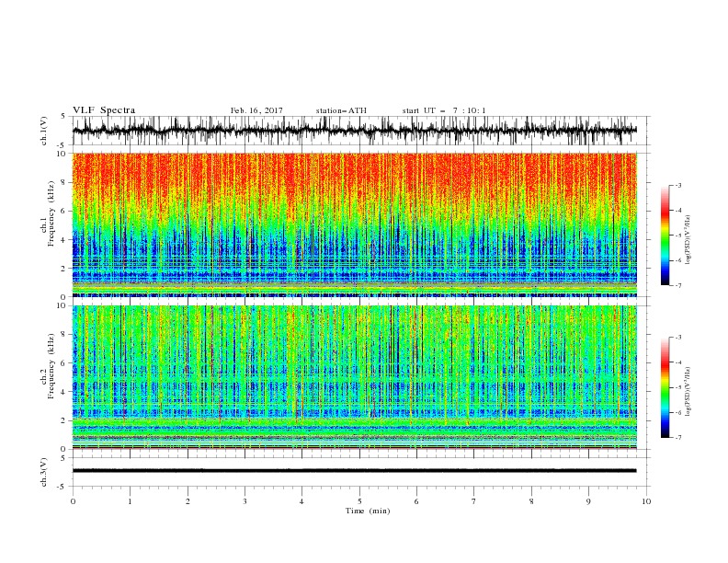Click the upper PSD color scale bar
The width and height of the screenshot is (728, 563).
tap(665, 236)
